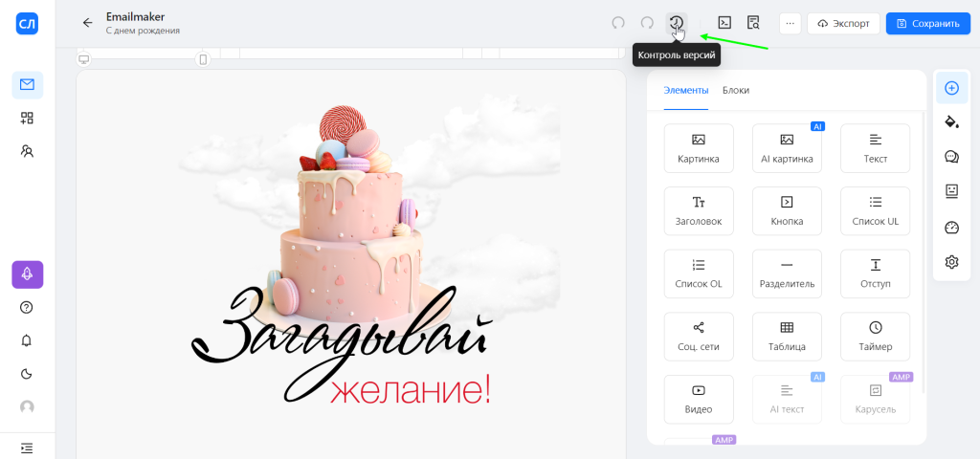Open the help question mark icon
Image resolution: width=980 pixels, height=459 pixels.
click(x=27, y=307)
